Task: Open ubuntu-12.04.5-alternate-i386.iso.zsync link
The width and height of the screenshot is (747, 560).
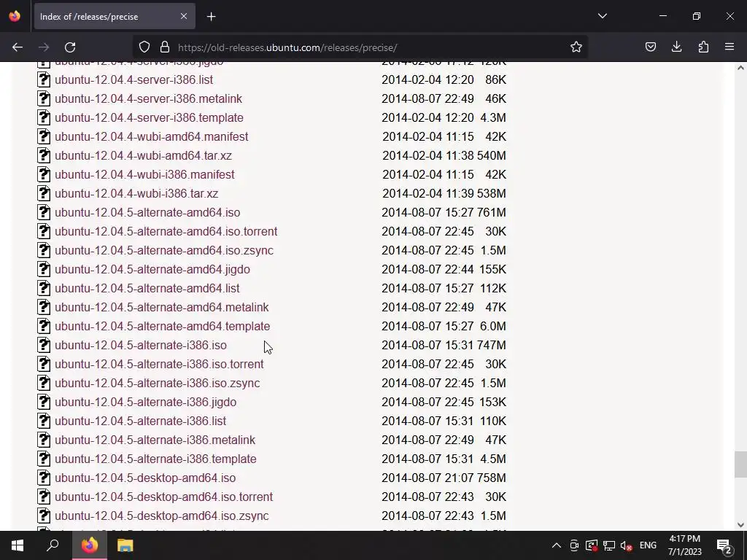Action: point(158,384)
